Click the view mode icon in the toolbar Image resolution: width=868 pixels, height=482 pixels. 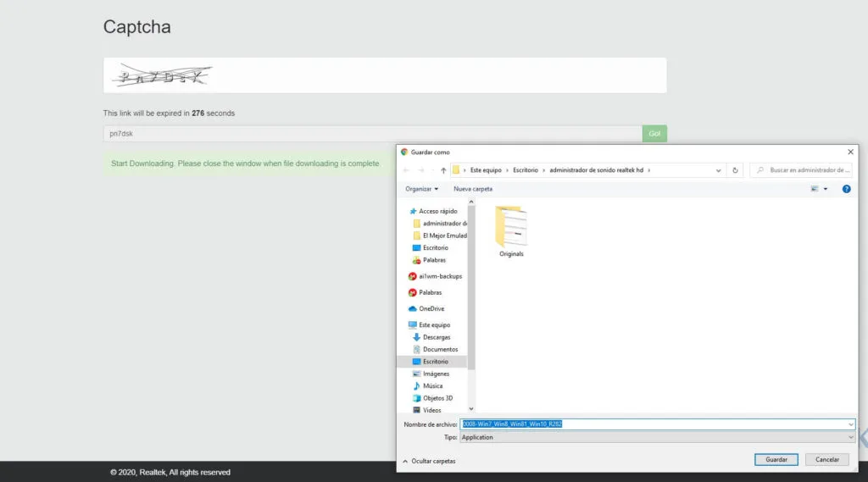[x=815, y=189]
